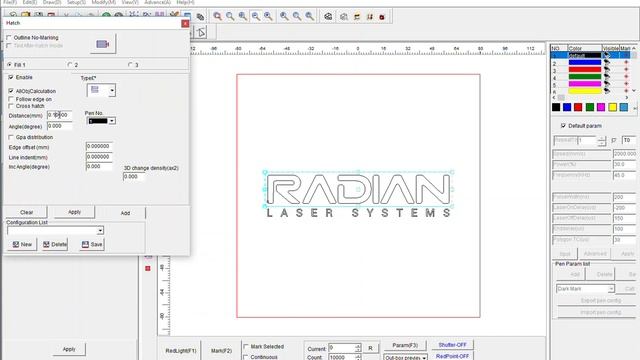Open the View menu
Screen dimensions: 640x360
pyautogui.click(x=130, y=2)
